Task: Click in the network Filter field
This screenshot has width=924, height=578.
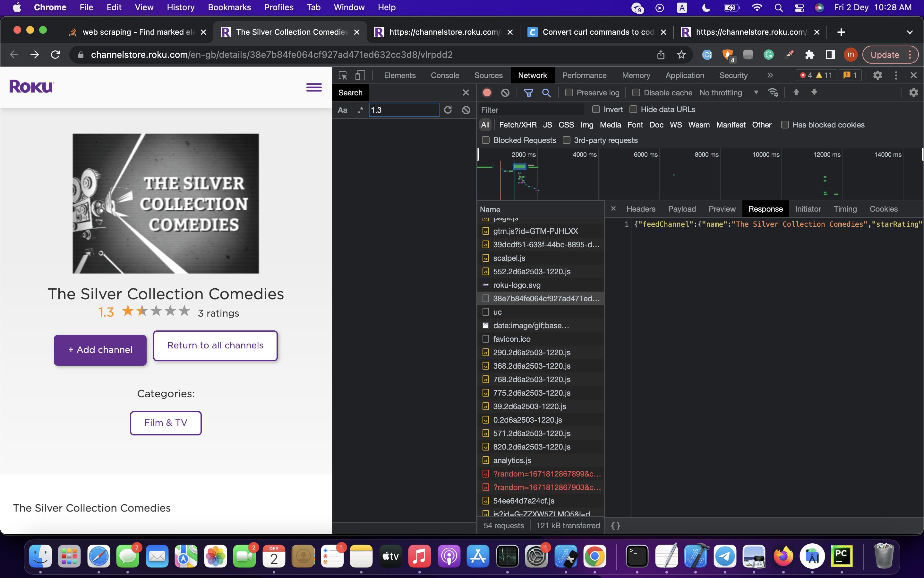Action: [532, 110]
